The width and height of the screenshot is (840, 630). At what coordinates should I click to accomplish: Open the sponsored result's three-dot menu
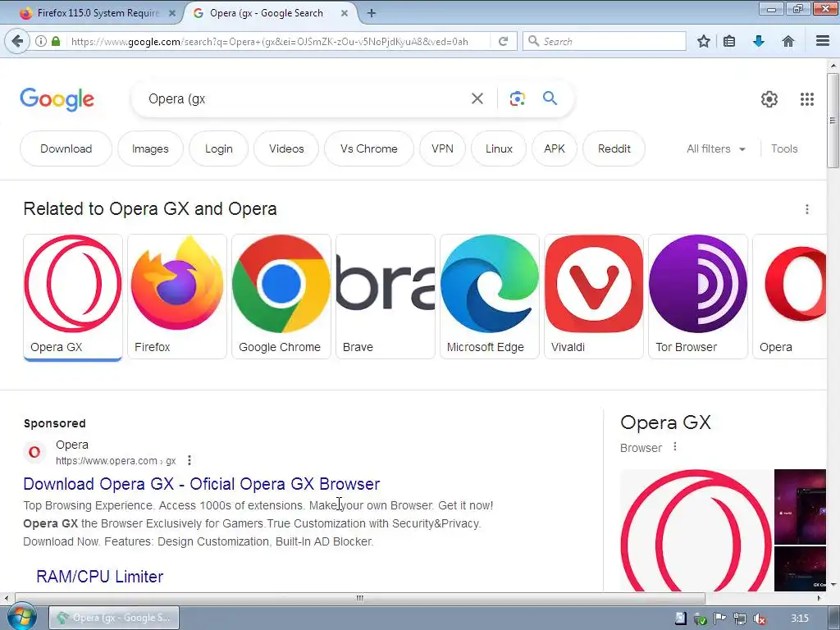[189, 461]
